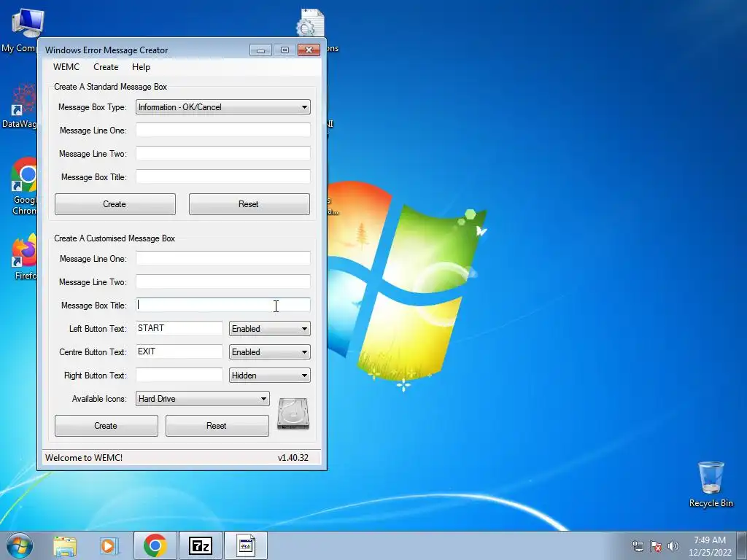Click the Left Button Text field containing START
The width and height of the screenshot is (747, 560).
coord(179,328)
